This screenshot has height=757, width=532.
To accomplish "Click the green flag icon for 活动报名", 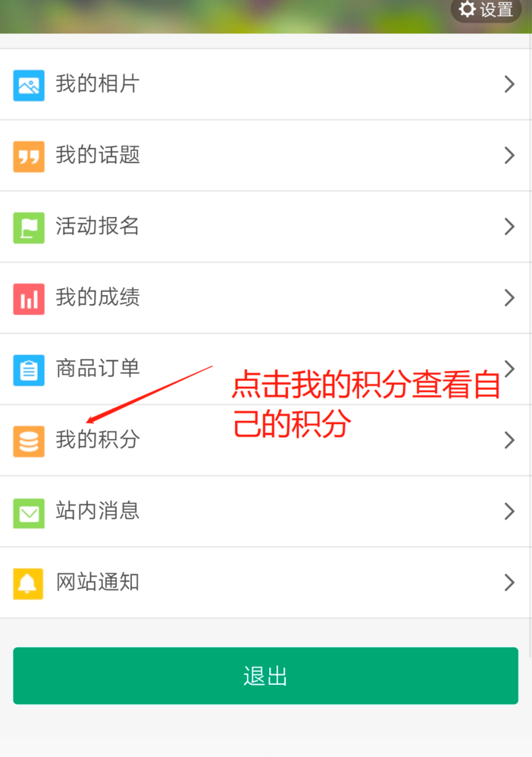I will 29,228.
